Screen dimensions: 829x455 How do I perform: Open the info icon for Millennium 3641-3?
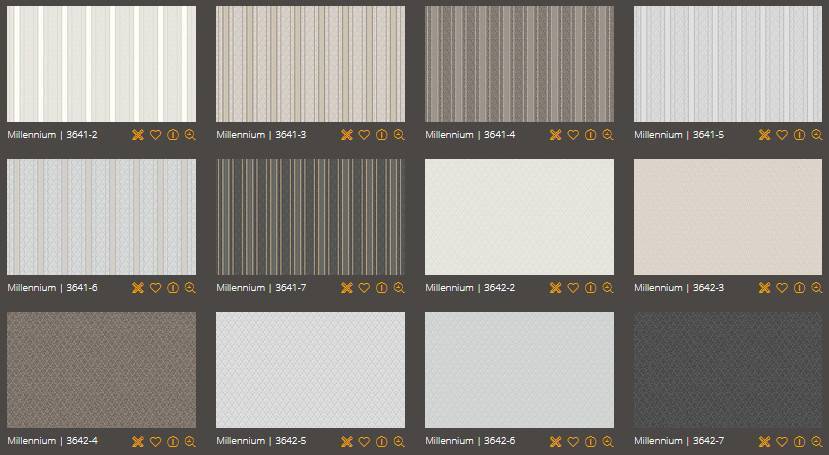coord(381,135)
